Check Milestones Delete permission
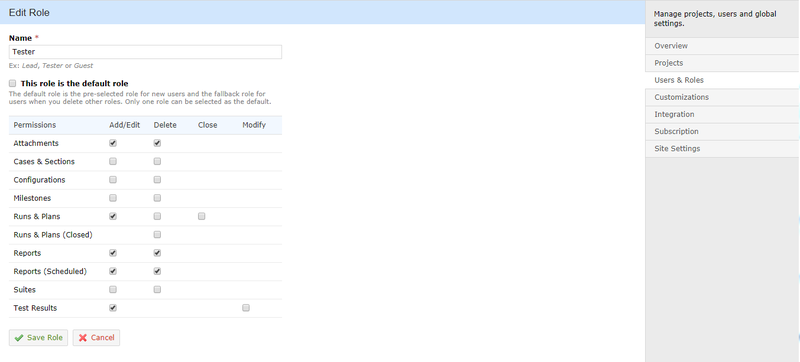The image size is (800, 362). coord(157,198)
